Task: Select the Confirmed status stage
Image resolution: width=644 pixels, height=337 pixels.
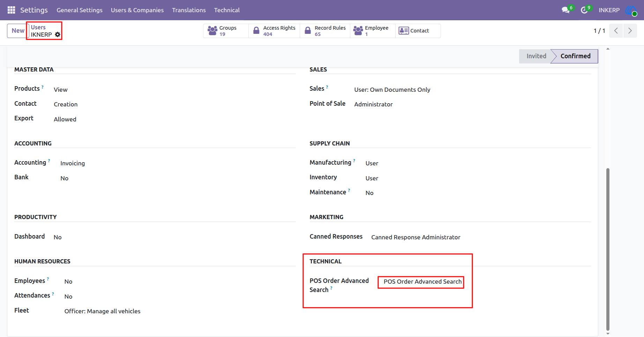Action: pos(575,56)
